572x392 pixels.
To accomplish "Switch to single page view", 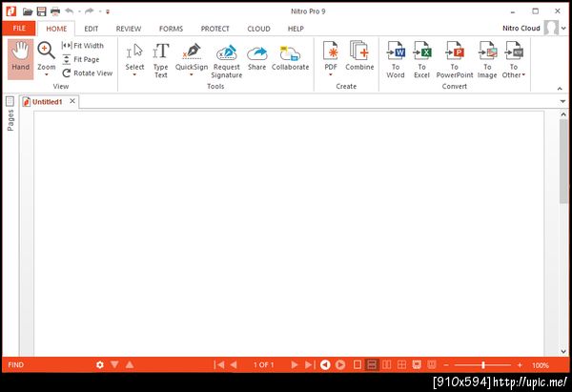I will point(357,364).
